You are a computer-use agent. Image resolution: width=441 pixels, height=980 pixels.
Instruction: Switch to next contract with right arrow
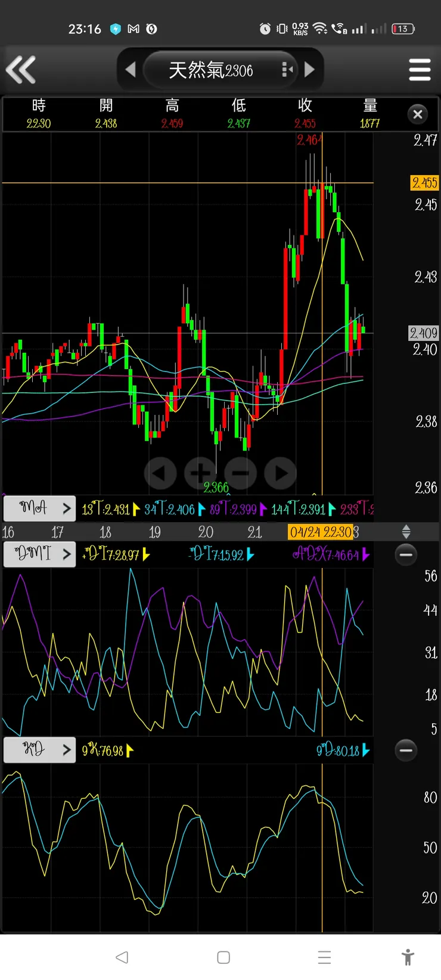pyautogui.click(x=309, y=70)
